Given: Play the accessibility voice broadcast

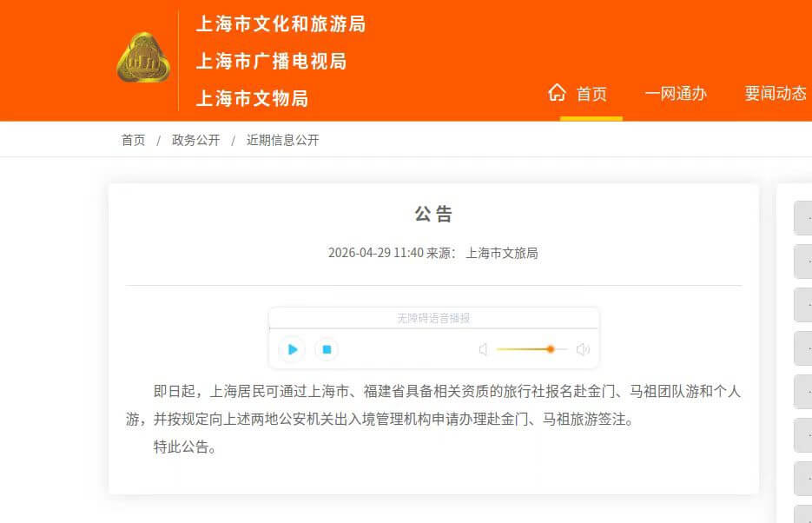Looking at the screenshot, I should point(292,349).
